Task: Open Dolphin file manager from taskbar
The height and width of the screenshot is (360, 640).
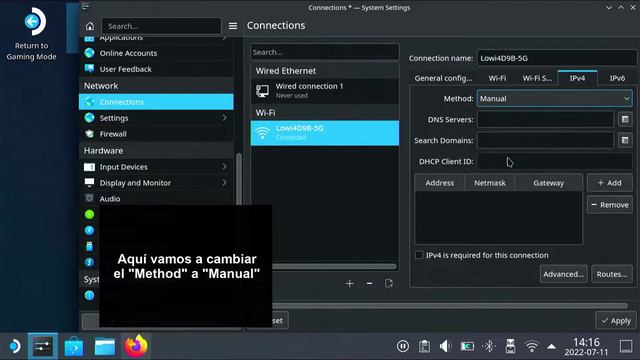Action: (x=105, y=347)
